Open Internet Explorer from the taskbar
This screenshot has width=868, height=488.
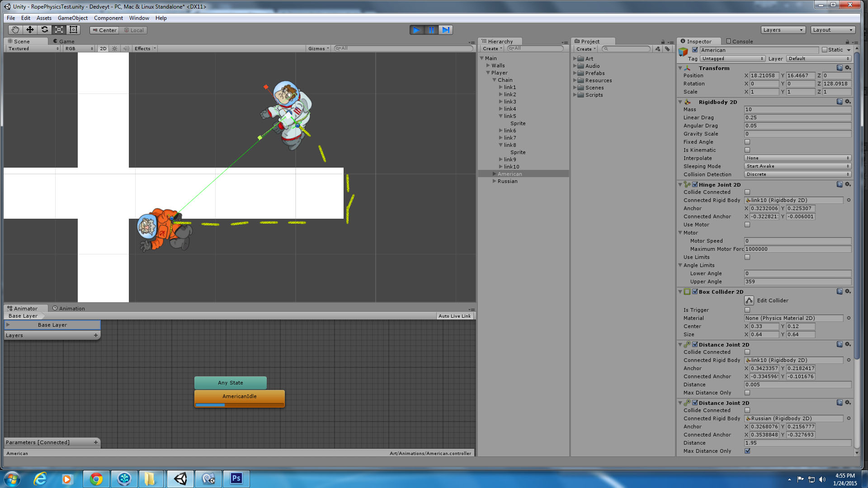[x=41, y=479]
